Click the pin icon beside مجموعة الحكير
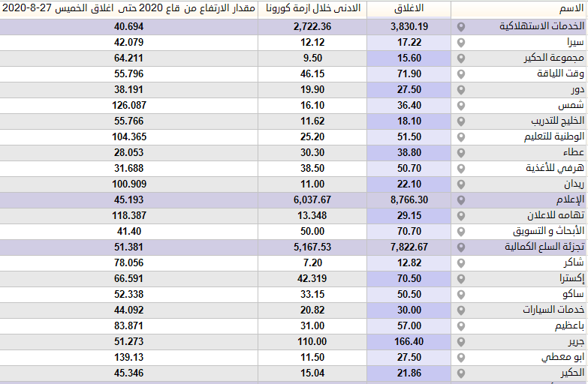The image size is (588, 384). tap(461, 58)
